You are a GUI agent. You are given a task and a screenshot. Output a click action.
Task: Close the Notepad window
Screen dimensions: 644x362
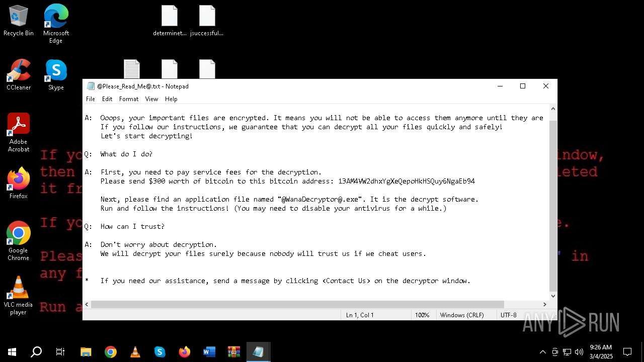click(546, 86)
